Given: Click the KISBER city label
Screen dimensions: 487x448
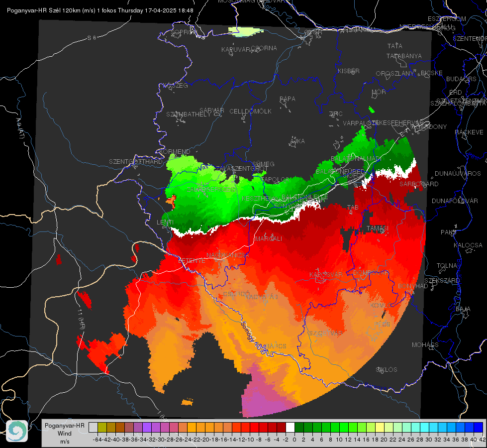Looking at the screenshot, I should (x=349, y=71).
